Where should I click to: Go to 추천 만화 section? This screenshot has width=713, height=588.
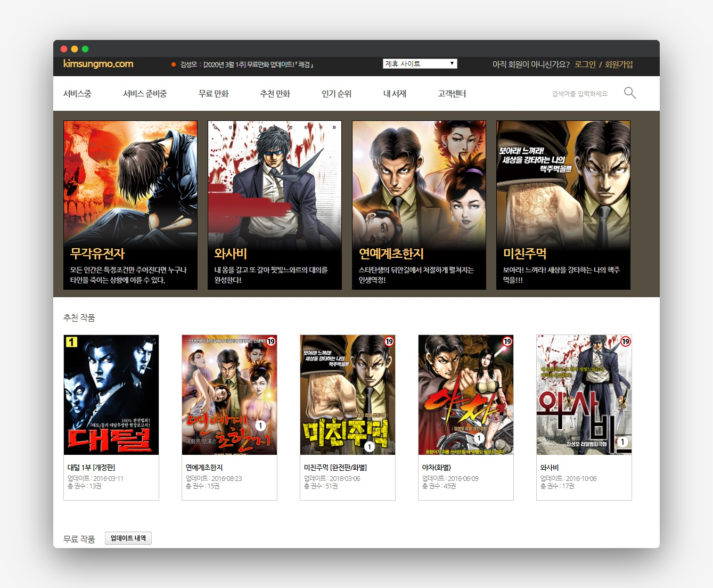275,94
